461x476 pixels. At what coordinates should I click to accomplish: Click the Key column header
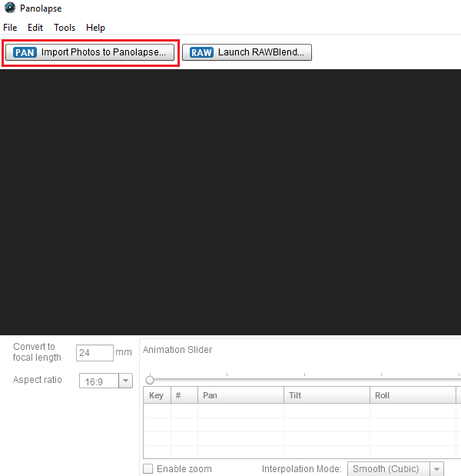[x=157, y=395]
